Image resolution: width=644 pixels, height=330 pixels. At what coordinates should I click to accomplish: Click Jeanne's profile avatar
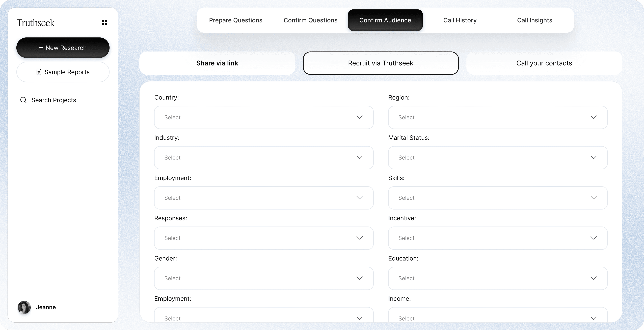(x=24, y=307)
